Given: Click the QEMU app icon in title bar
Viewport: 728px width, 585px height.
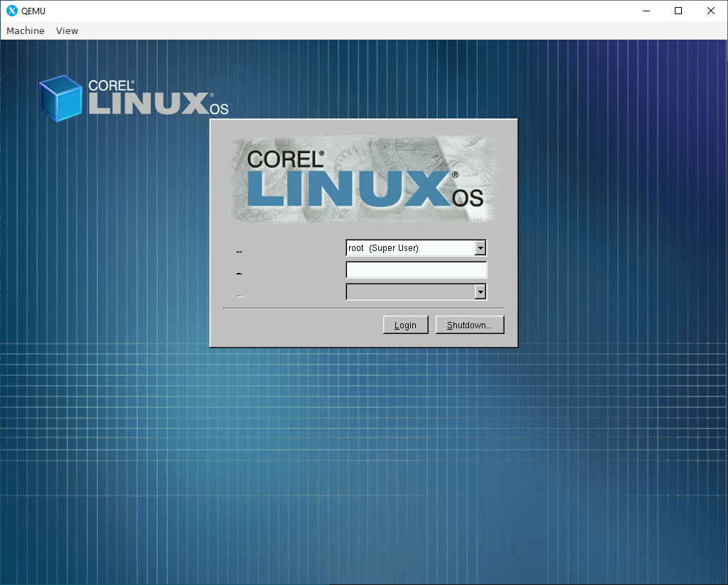Looking at the screenshot, I should (12, 11).
